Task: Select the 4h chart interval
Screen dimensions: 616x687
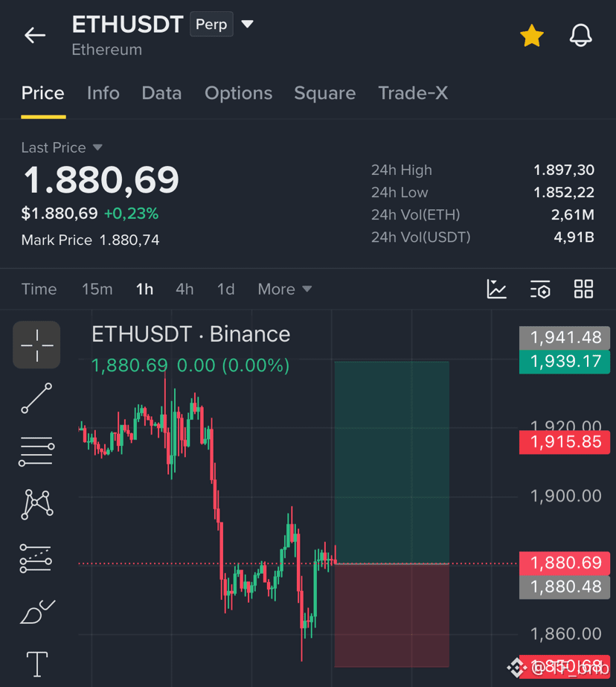Action: [185, 290]
